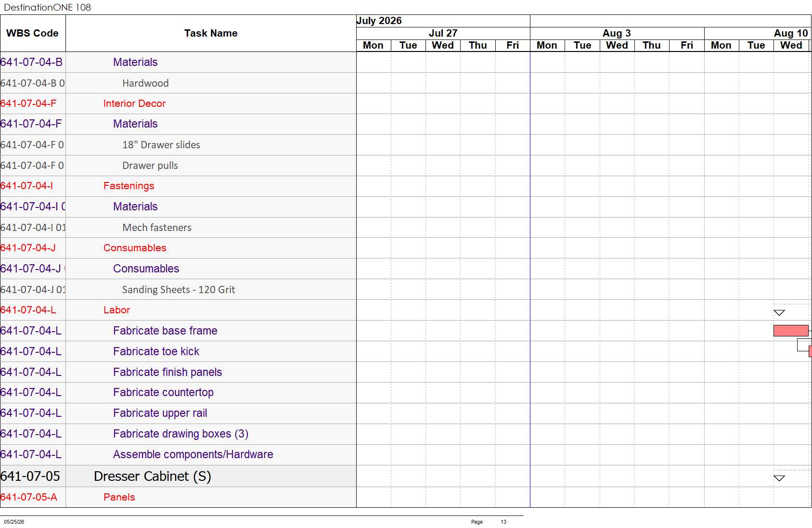The width and height of the screenshot is (812, 528).
Task: Click the Aug 10 week header
Action: 791,33
